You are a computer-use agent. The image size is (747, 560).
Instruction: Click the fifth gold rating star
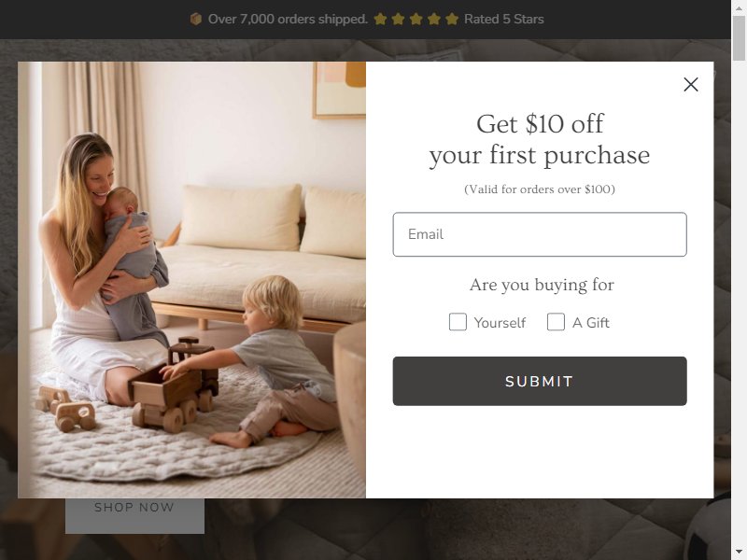(x=452, y=19)
